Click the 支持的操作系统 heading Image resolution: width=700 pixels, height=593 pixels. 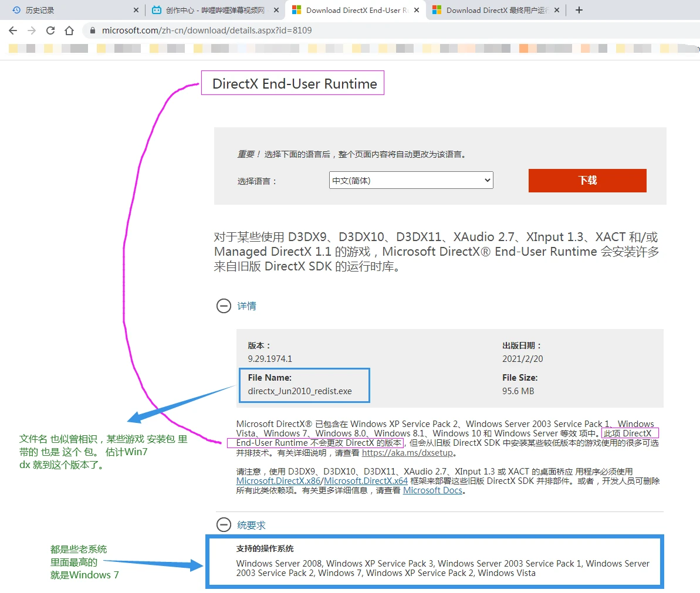tap(265, 548)
